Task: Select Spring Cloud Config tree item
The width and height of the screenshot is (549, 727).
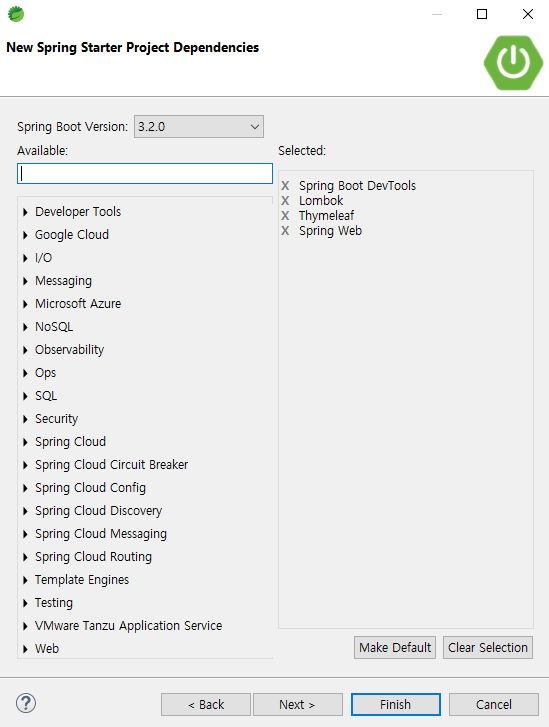Action: click(x=90, y=488)
